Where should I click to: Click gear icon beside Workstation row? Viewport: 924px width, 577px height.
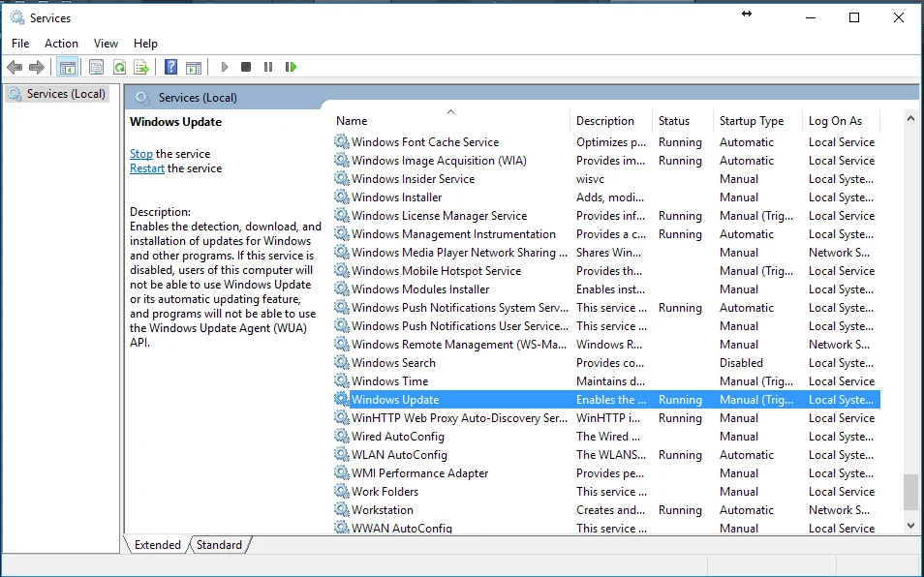341,510
